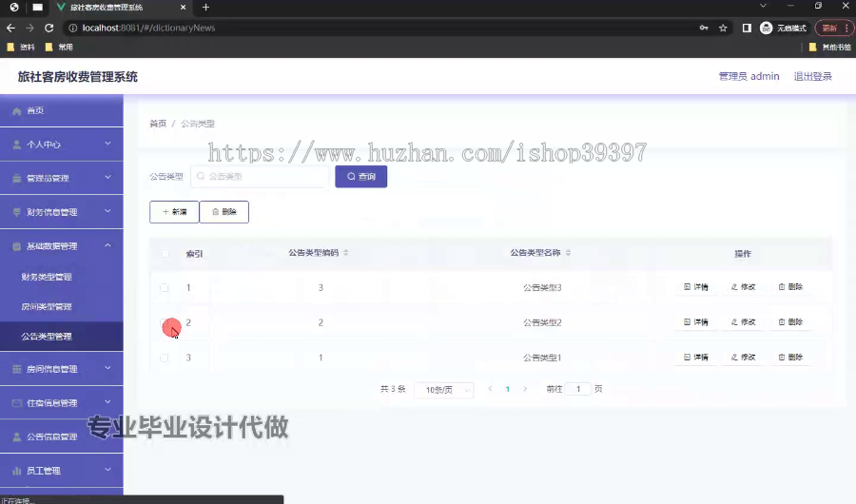Open the 10条/页 page size dropdown

(444, 390)
